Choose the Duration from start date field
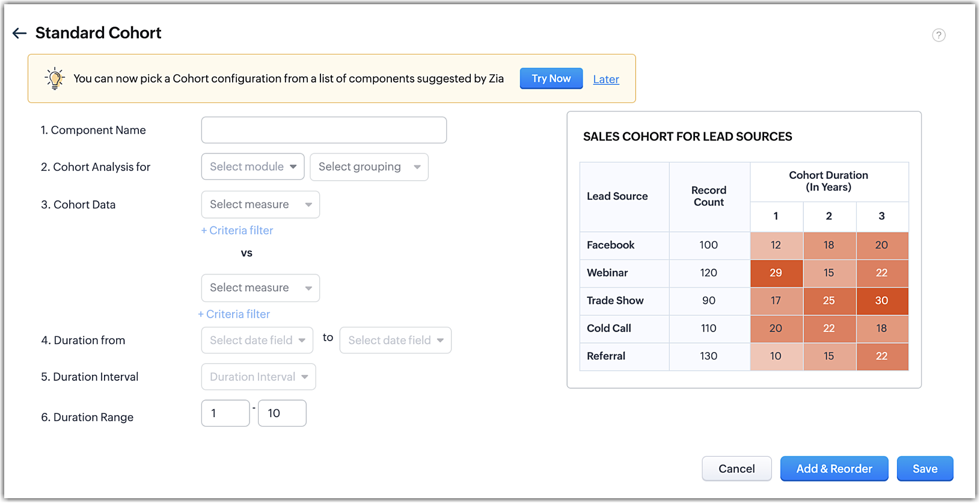 pos(257,340)
